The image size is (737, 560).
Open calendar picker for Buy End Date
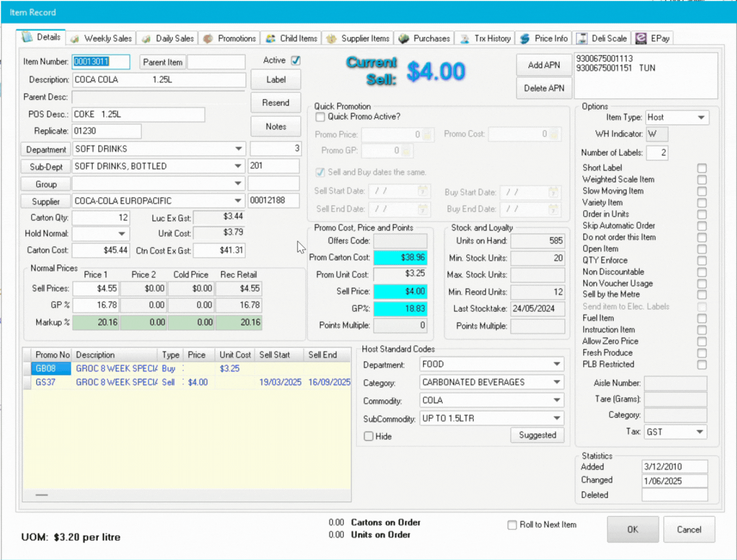(x=554, y=209)
